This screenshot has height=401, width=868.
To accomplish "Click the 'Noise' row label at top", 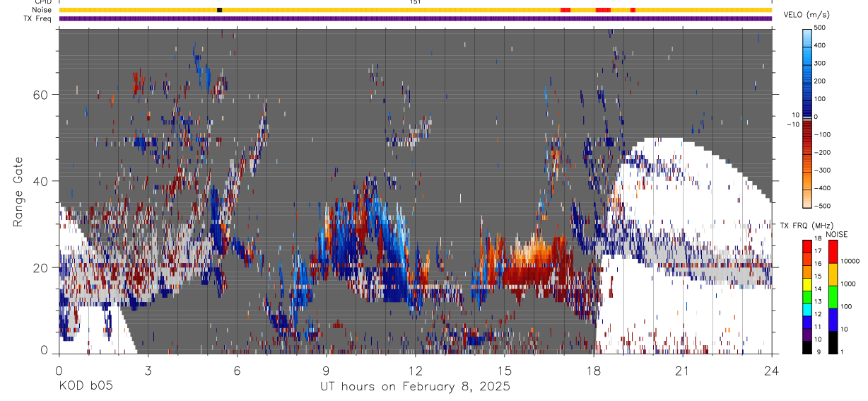I will click(43, 10).
